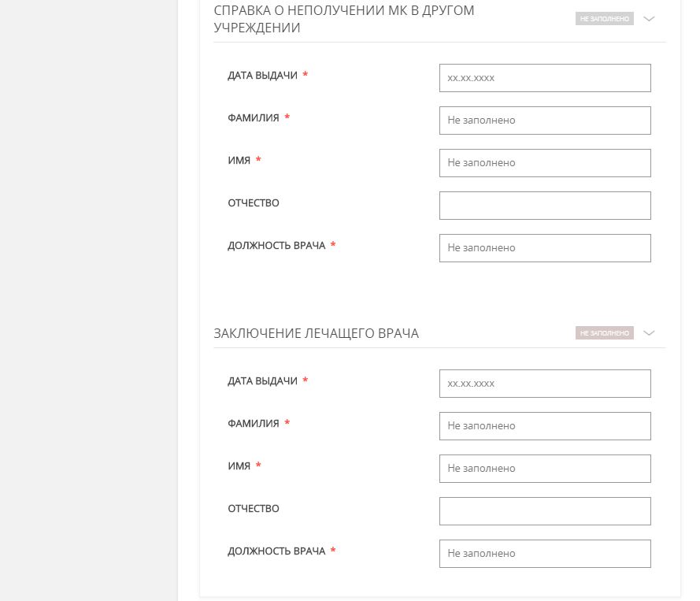Viewport: 700px width, 601px height.
Task: Collapse the ЗАКЛЮЧЕНИЕ ЛЕЧАЩЕГО ВРАЧА section chevron
Action: pos(649,333)
